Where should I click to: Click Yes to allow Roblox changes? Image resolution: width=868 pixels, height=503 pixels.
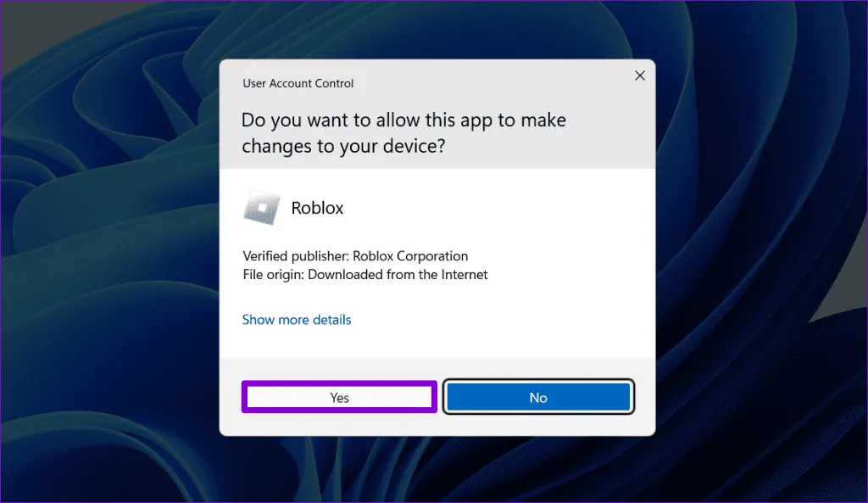coord(339,397)
